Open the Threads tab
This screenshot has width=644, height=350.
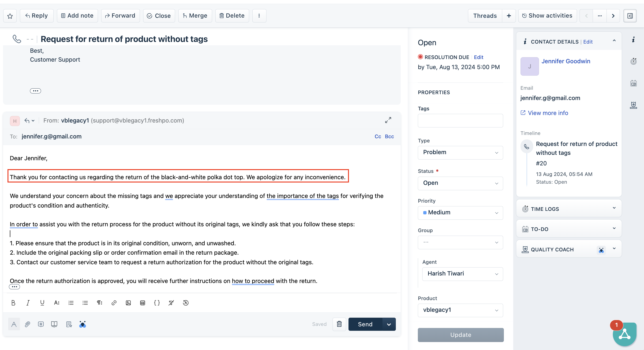485,16
